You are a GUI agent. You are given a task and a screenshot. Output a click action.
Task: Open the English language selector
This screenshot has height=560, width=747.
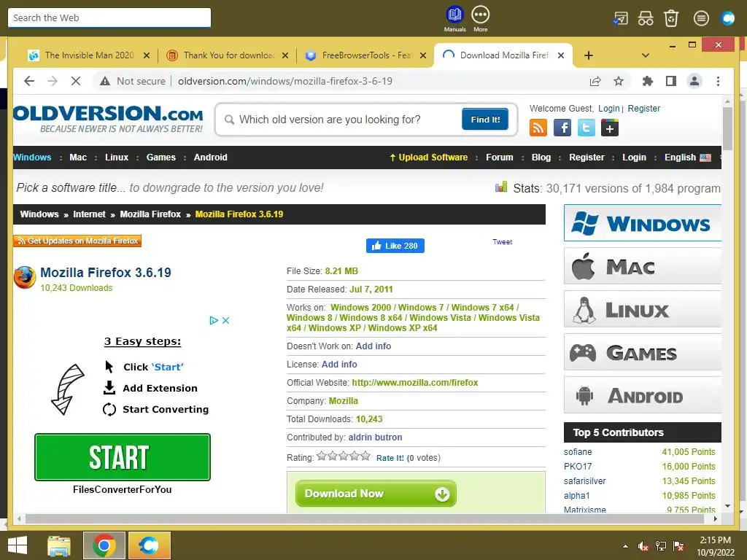[x=687, y=157]
